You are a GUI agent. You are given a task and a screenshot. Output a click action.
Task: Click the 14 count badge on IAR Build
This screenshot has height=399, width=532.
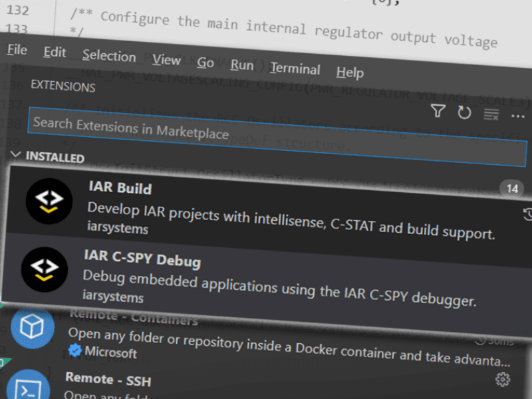pyautogui.click(x=512, y=189)
